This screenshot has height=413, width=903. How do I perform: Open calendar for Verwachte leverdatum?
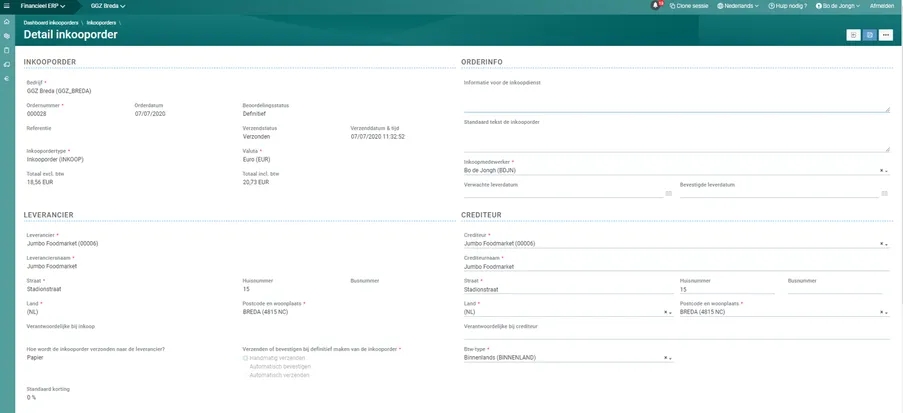point(668,193)
